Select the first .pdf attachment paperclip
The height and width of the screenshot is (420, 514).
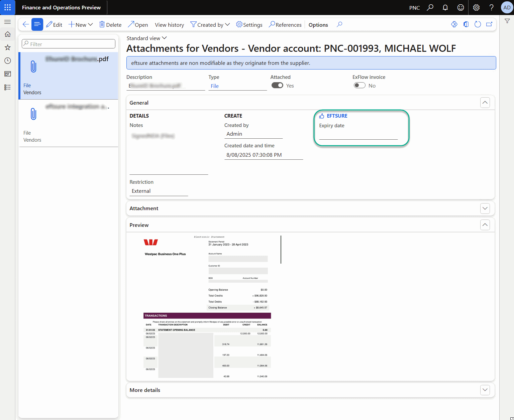(33, 66)
